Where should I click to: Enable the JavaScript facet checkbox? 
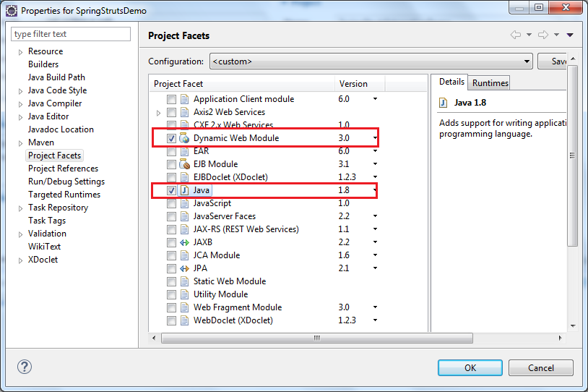click(171, 203)
